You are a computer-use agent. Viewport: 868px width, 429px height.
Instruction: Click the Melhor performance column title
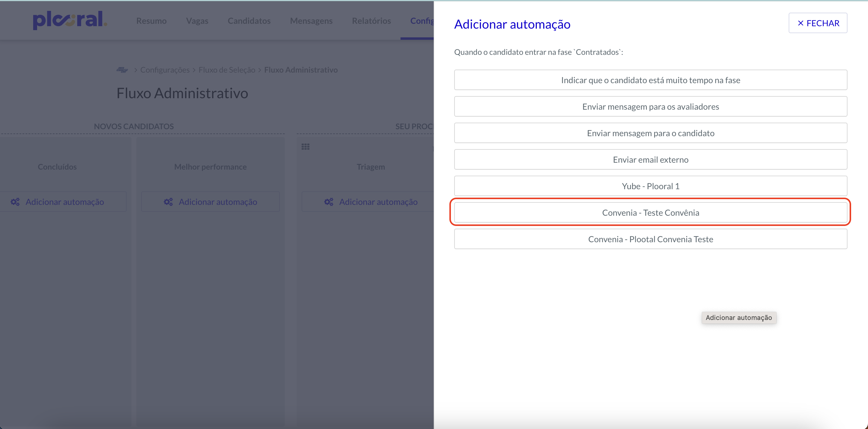coord(210,167)
